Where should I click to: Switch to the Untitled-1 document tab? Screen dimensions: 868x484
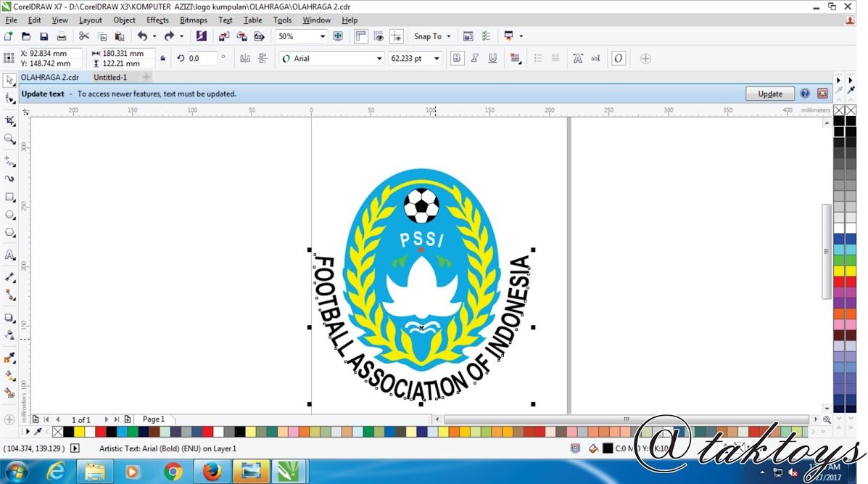(x=110, y=78)
